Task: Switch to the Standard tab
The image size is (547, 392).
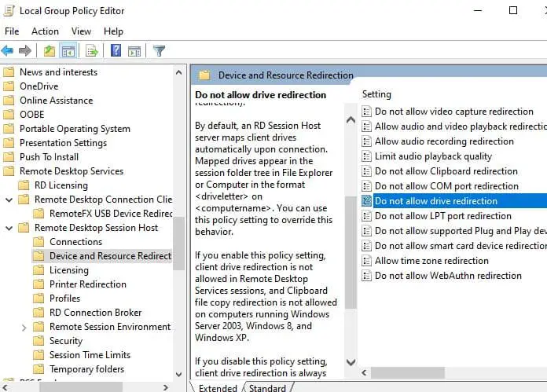Action: (267, 388)
